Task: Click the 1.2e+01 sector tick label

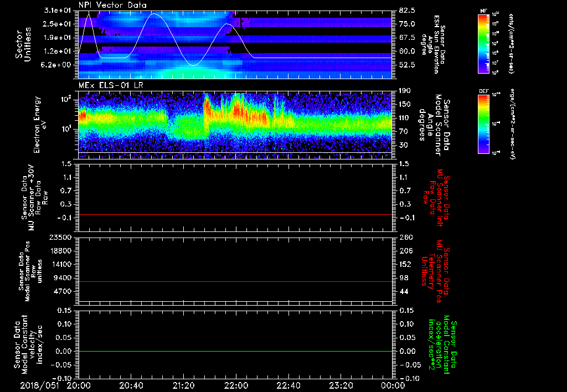Action: pyautogui.click(x=59, y=51)
